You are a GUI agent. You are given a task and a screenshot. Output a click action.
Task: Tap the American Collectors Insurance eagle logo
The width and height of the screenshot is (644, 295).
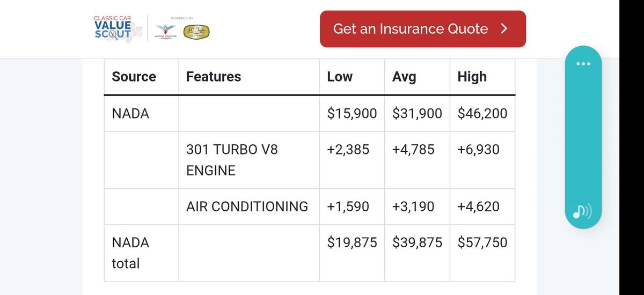coord(165,32)
